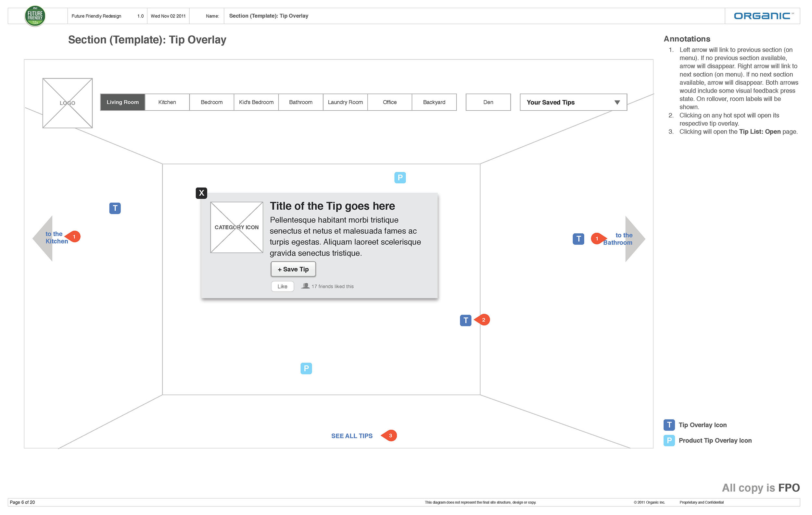Click 'Title of the Tip goes here' heading

click(332, 206)
